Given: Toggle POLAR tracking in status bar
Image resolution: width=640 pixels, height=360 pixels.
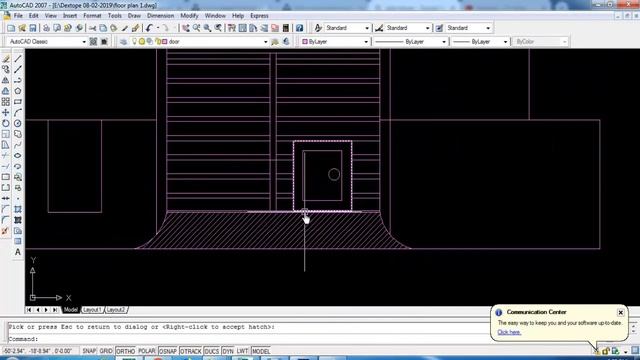Looking at the screenshot, I should tap(147, 351).
